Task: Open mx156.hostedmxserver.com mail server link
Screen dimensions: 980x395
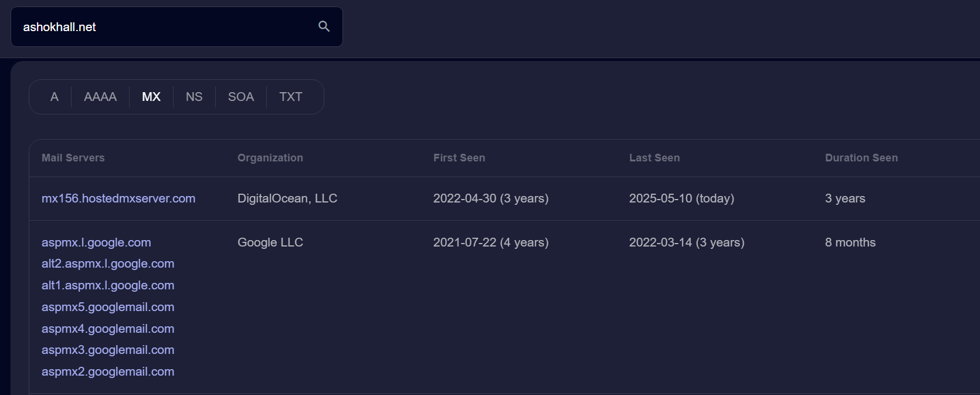Action: coord(118,198)
